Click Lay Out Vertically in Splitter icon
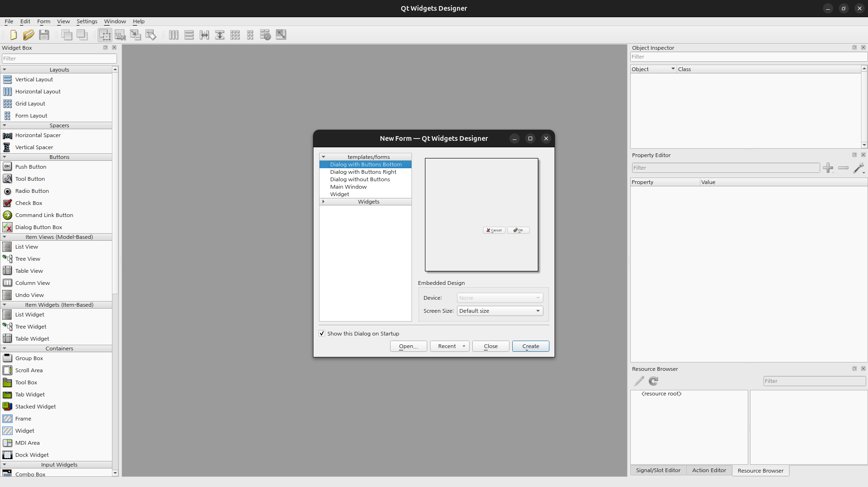Viewport: 868px width, 487px height. tap(220, 35)
